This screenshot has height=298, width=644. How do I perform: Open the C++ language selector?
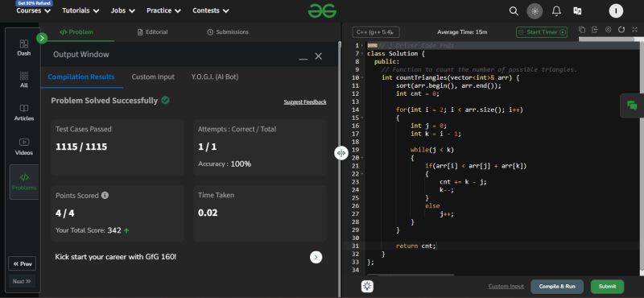coord(376,32)
